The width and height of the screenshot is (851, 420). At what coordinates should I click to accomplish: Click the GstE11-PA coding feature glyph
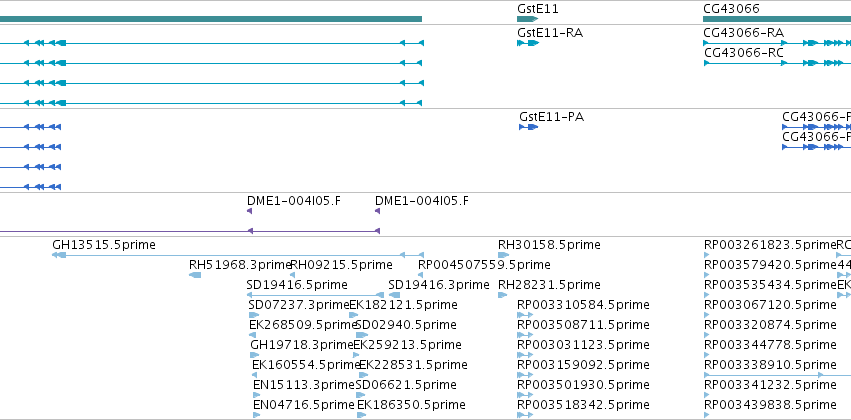pos(528,127)
